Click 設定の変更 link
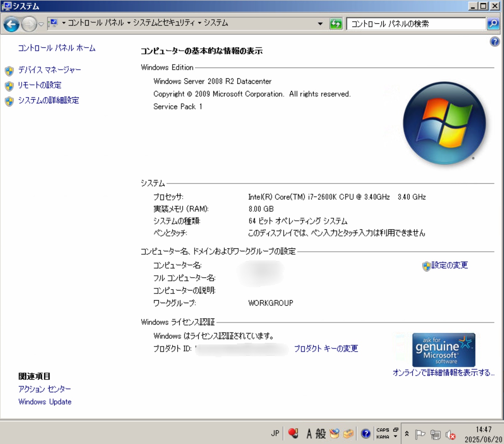 (450, 265)
